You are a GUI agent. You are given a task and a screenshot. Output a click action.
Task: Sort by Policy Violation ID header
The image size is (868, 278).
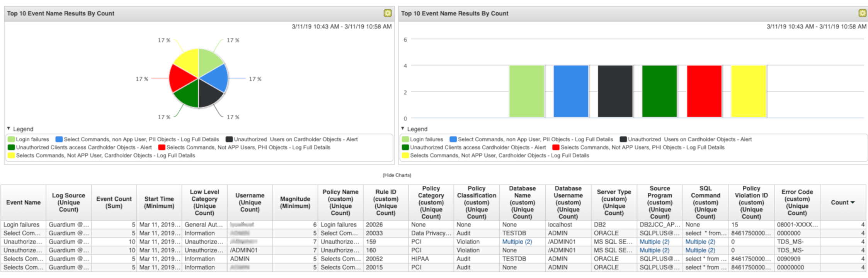click(751, 202)
